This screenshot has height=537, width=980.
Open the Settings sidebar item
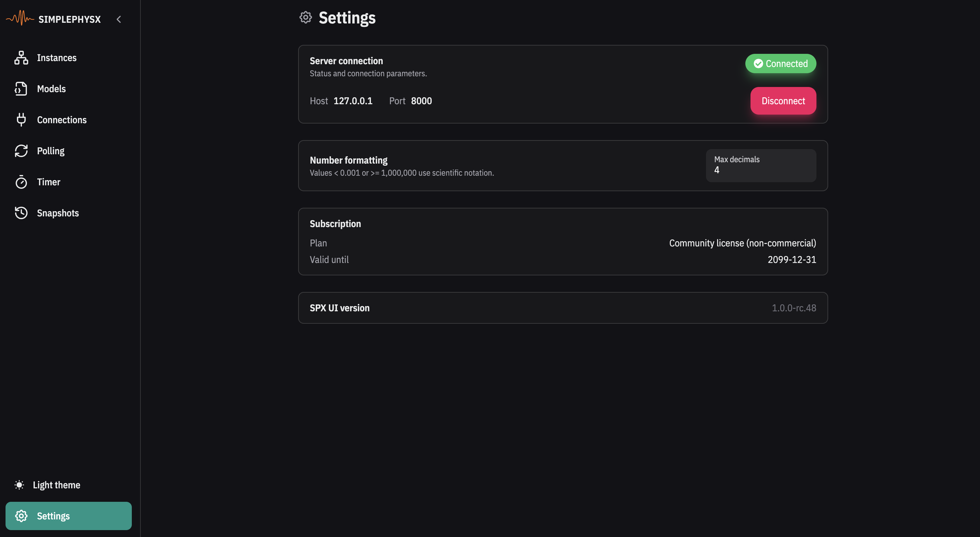pyautogui.click(x=68, y=516)
